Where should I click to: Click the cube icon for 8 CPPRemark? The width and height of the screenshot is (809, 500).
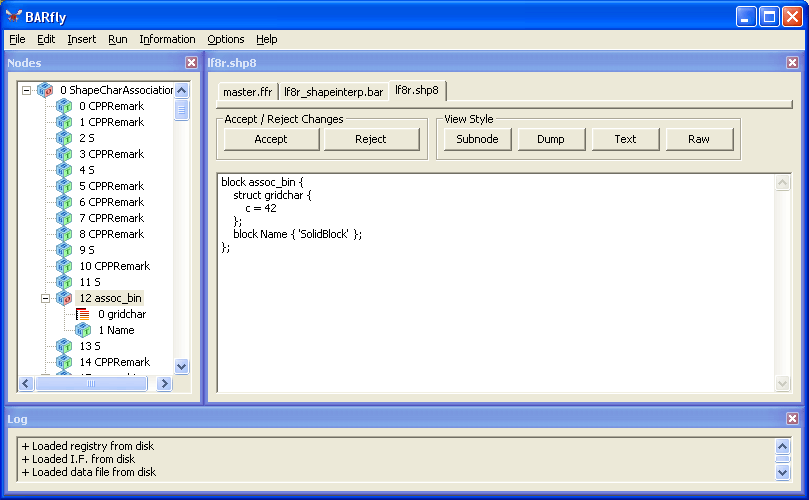[x=64, y=234]
